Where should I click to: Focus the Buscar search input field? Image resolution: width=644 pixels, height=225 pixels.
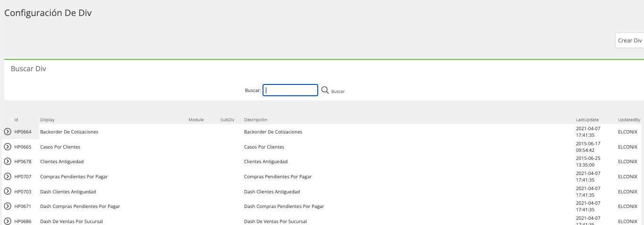coord(290,90)
